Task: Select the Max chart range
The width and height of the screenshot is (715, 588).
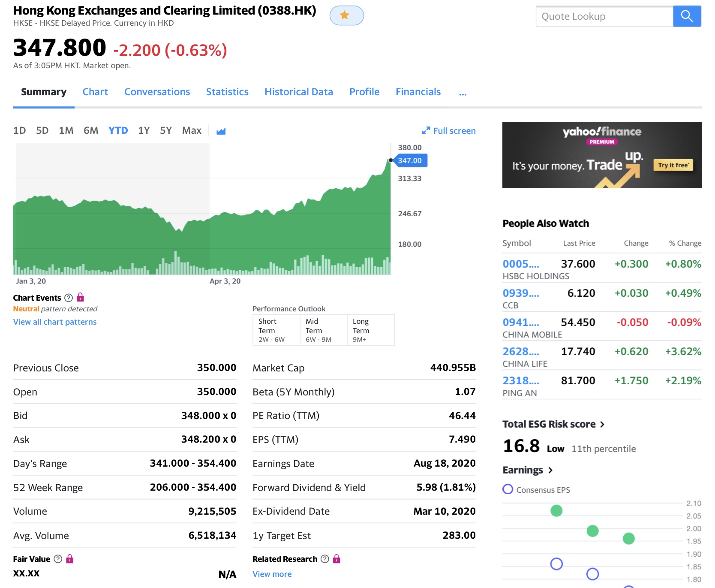Action: (192, 130)
